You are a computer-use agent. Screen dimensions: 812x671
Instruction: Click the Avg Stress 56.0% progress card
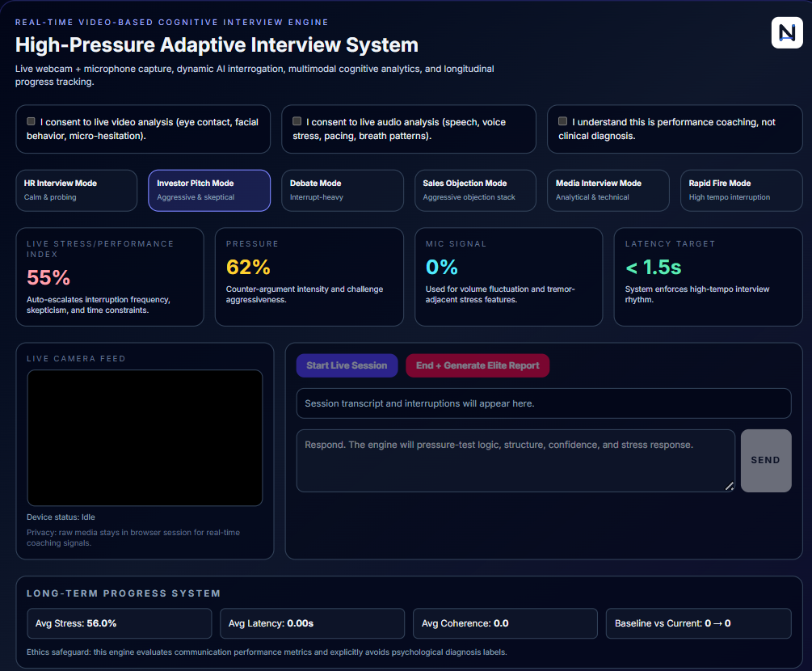click(x=119, y=623)
